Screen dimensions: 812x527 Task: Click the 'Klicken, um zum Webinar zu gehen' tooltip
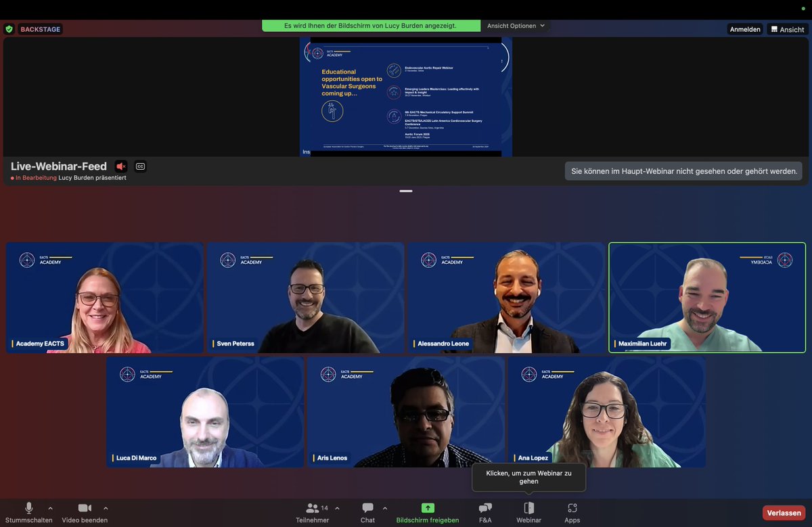coord(528,477)
